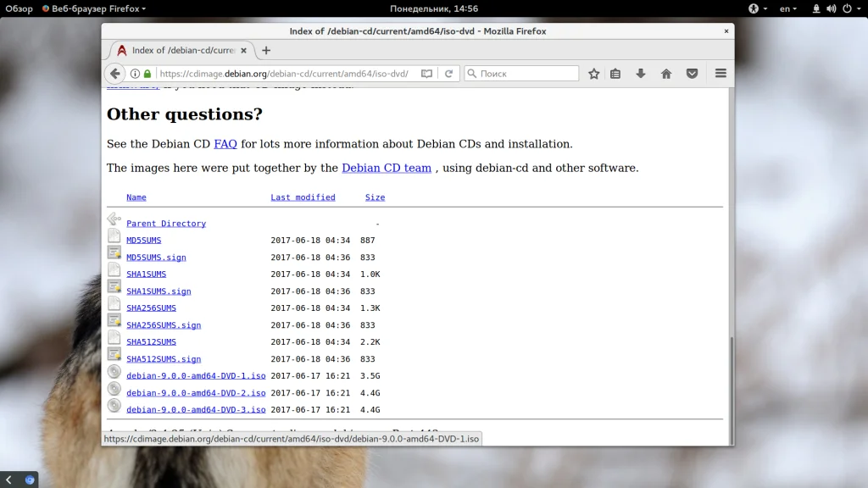Open the SHA512SUMS file link
Screen dimensions: 868x488
point(151,342)
